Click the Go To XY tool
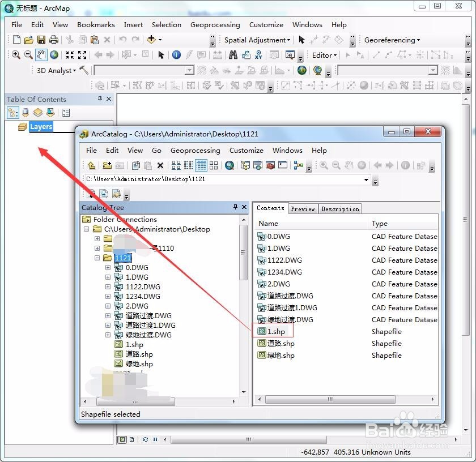This screenshot has height=462, width=476. [258, 55]
